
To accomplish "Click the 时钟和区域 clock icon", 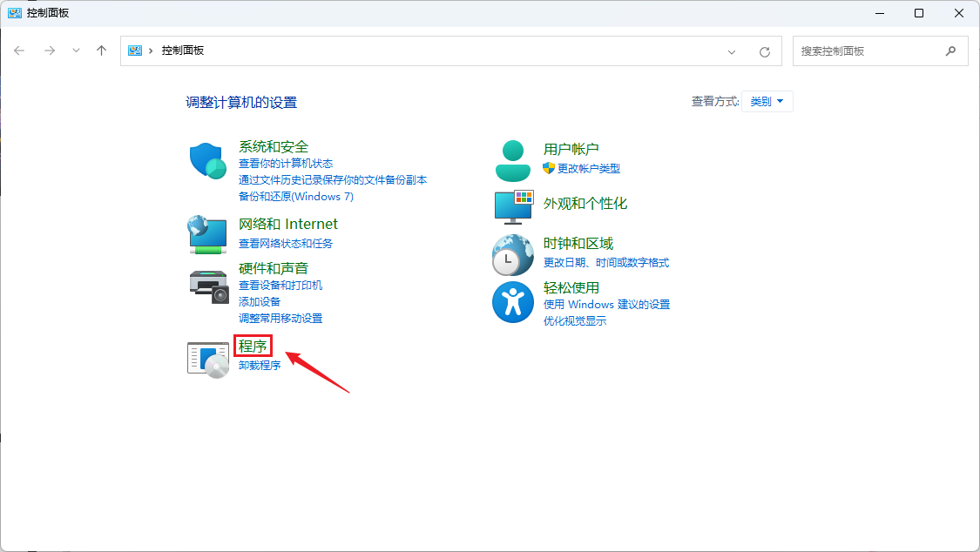I will pos(512,255).
